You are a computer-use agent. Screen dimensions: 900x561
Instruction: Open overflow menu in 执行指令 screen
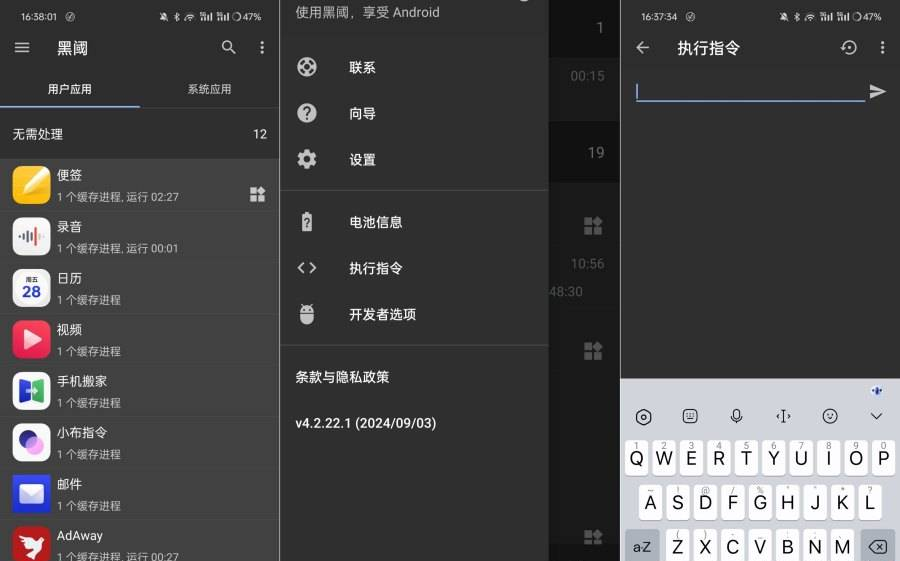883,48
